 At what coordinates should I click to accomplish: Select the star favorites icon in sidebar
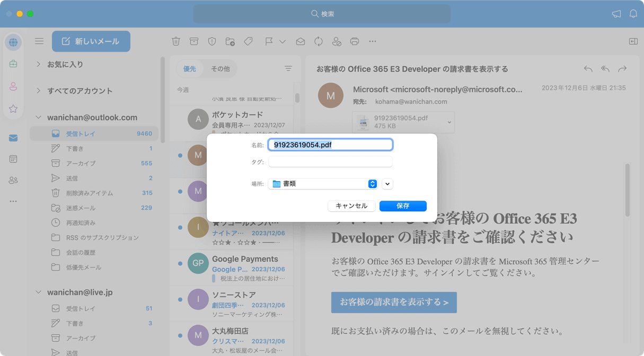13,109
